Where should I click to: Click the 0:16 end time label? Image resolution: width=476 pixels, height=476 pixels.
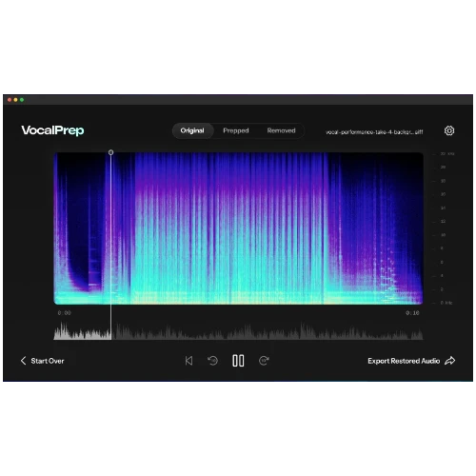pyautogui.click(x=412, y=313)
